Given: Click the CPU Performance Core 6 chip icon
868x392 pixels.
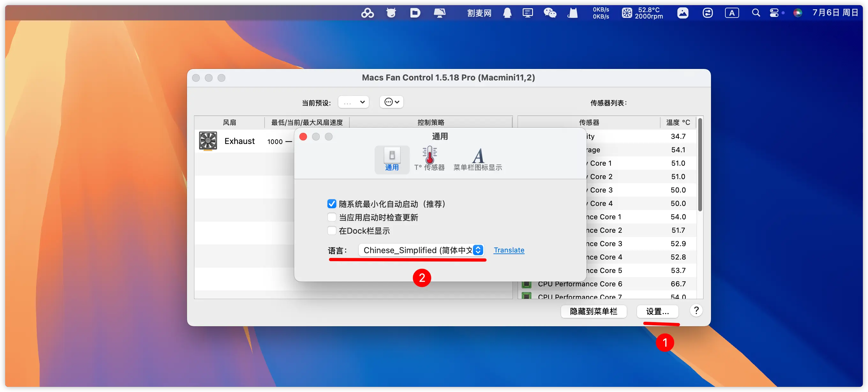Looking at the screenshot, I should click(x=526, y=284).
